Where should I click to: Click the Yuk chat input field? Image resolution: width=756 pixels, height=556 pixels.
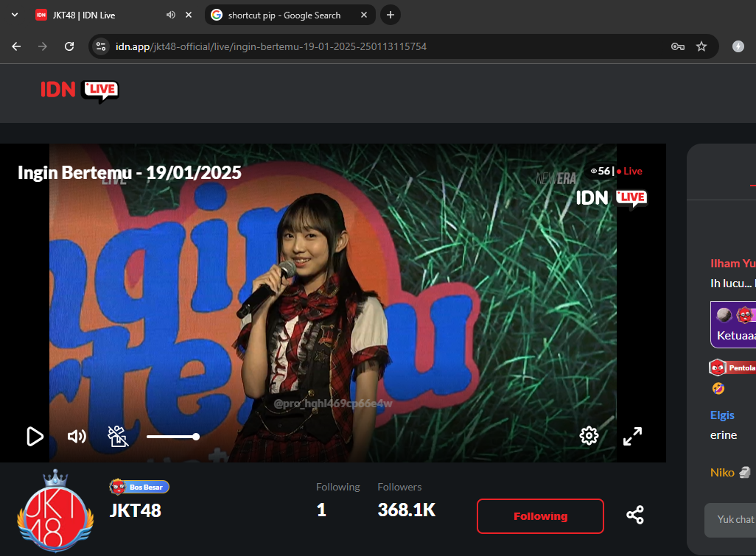(733, 519)
